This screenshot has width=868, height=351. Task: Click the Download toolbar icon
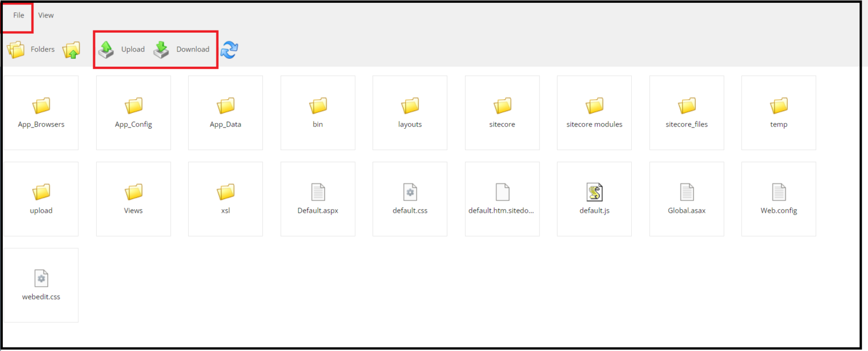click(160, 50)
